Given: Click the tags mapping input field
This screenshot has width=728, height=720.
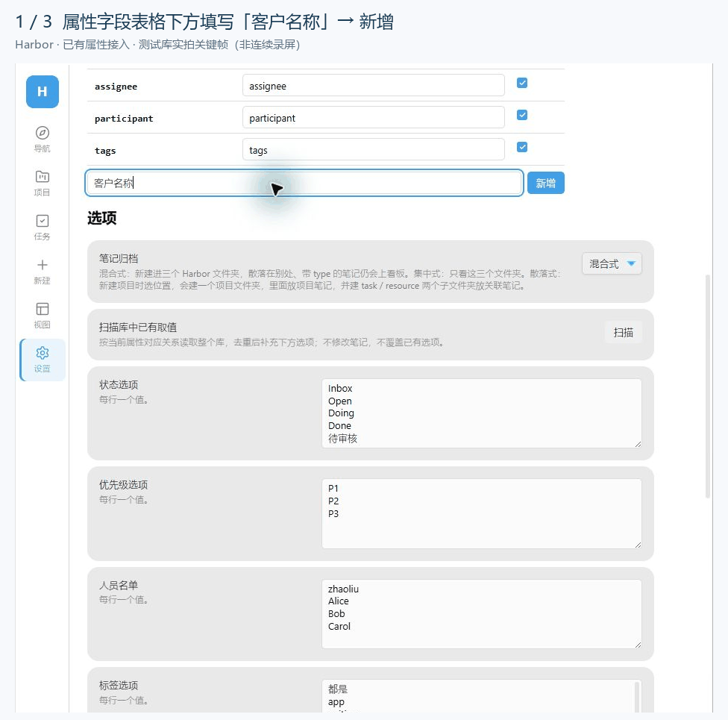Looking at the screenshot, I should coord(373,149).
